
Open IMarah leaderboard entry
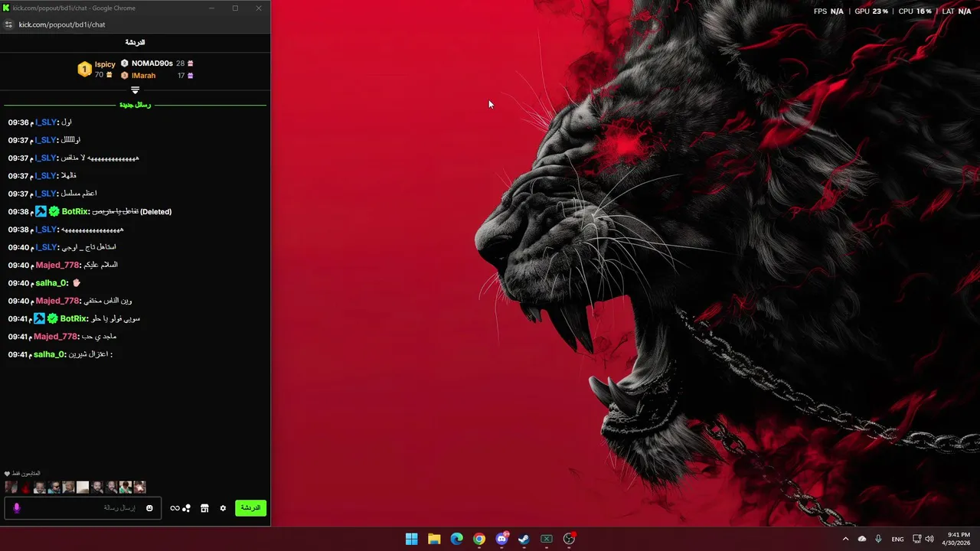coord(144,76)
